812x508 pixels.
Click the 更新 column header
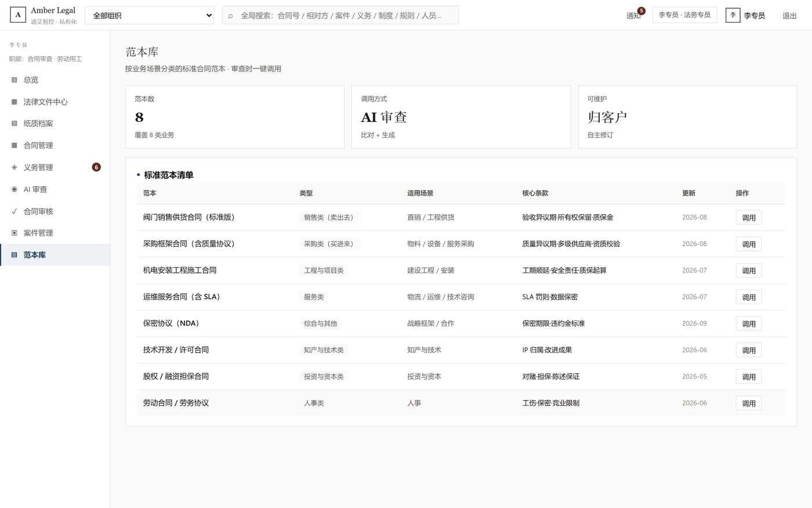coord(688,193)
